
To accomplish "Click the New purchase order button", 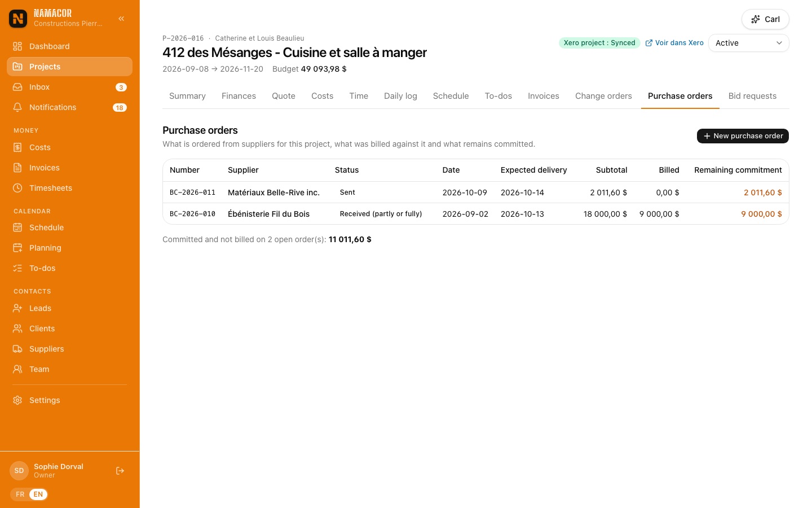I will tap(743, 136).
